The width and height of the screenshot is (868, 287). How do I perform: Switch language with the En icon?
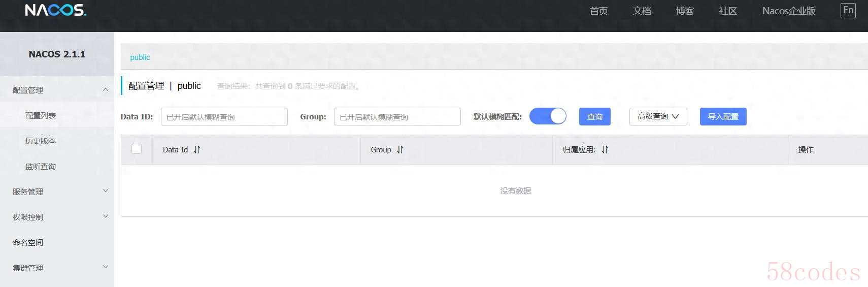click(x=848, y=10)
